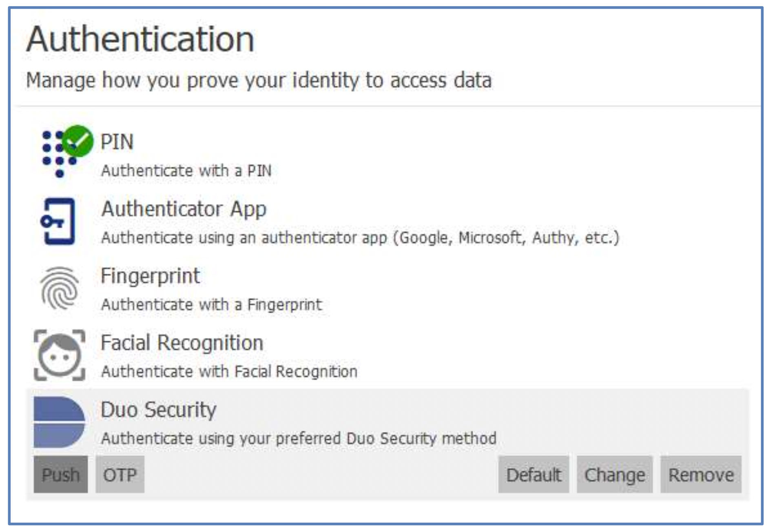Select the Push method for Duo
The width and height of the screenshot is (775, 532).
click(x=61, y=475)
